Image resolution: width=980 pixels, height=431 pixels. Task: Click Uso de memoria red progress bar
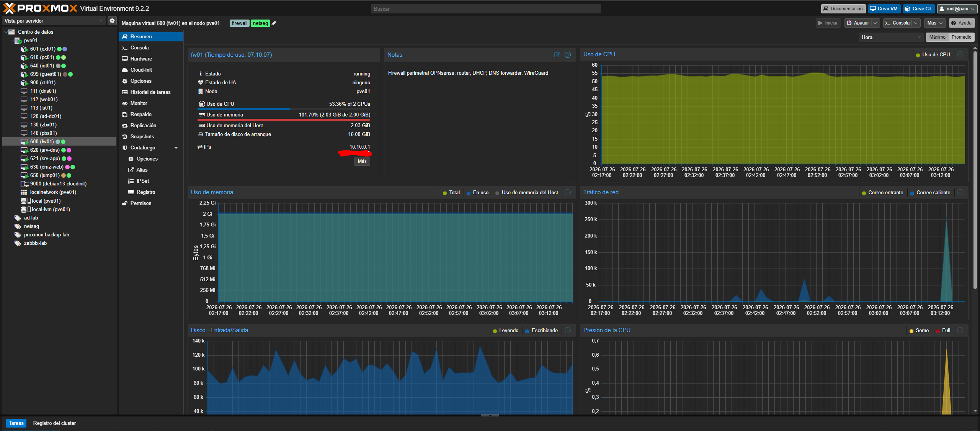[284, 120]
